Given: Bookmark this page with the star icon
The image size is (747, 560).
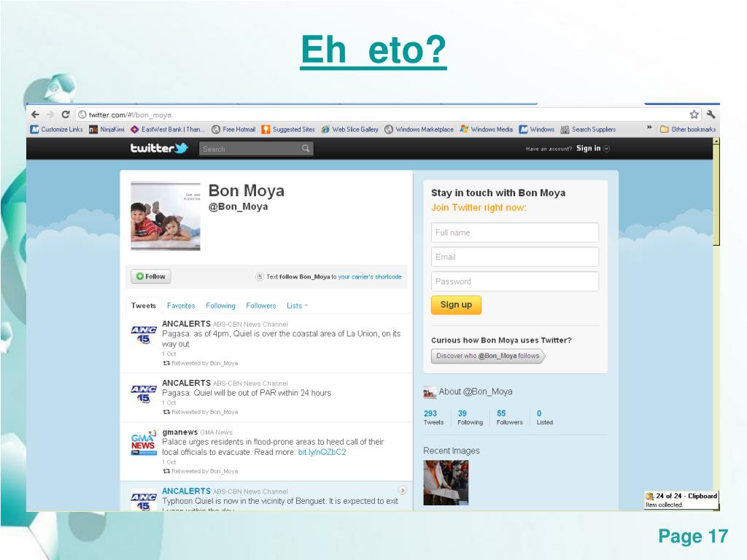Looking at the screenshot, I should coord(694,114).
